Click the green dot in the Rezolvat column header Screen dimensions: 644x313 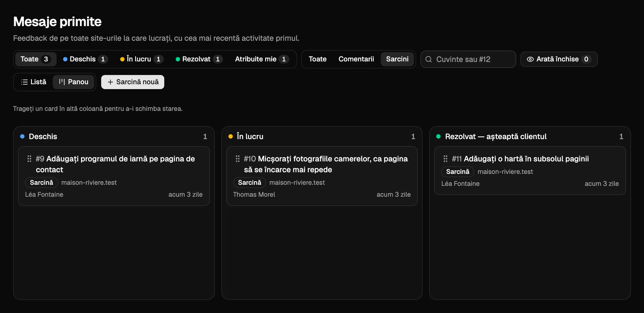438,136
